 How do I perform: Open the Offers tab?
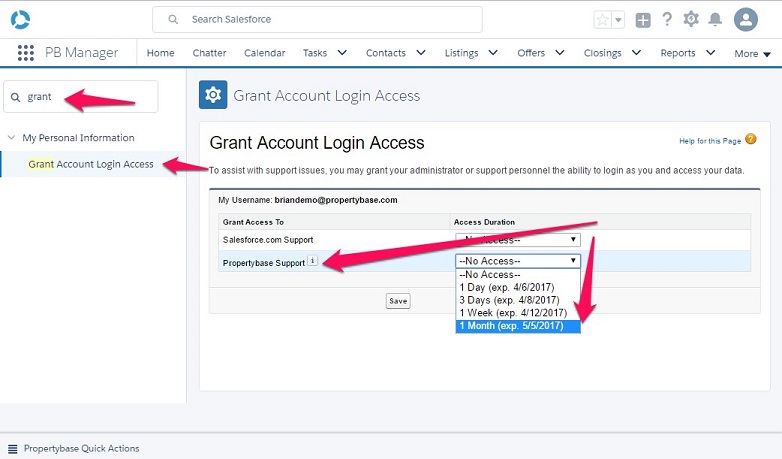pos(531,53)
